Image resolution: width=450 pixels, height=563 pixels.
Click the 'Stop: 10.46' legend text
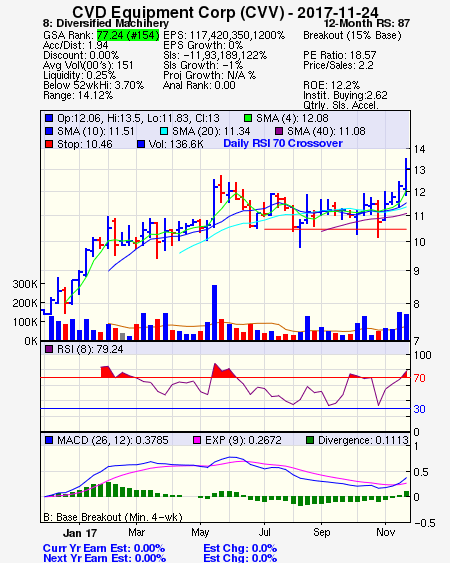85,144
